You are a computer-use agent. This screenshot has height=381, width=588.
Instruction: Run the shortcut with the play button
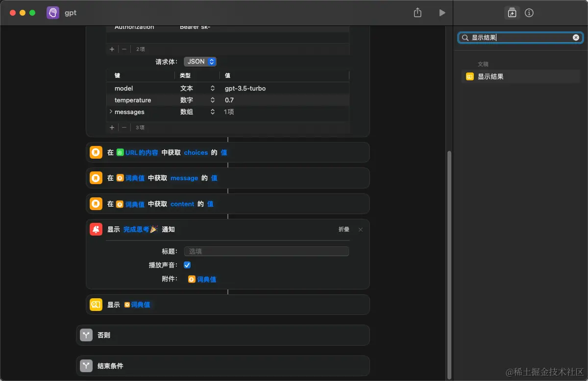click(x=442, y=13)
